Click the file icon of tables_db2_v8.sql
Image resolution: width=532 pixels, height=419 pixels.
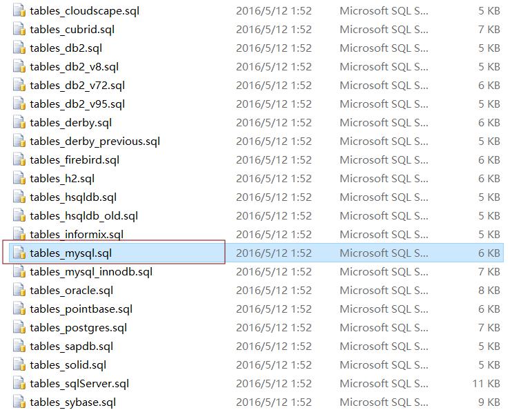tap(19, 66)
